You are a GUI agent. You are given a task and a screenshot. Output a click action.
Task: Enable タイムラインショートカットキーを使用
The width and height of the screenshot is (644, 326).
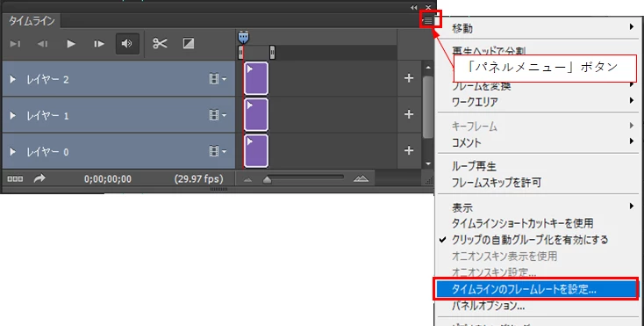[538, 223]
